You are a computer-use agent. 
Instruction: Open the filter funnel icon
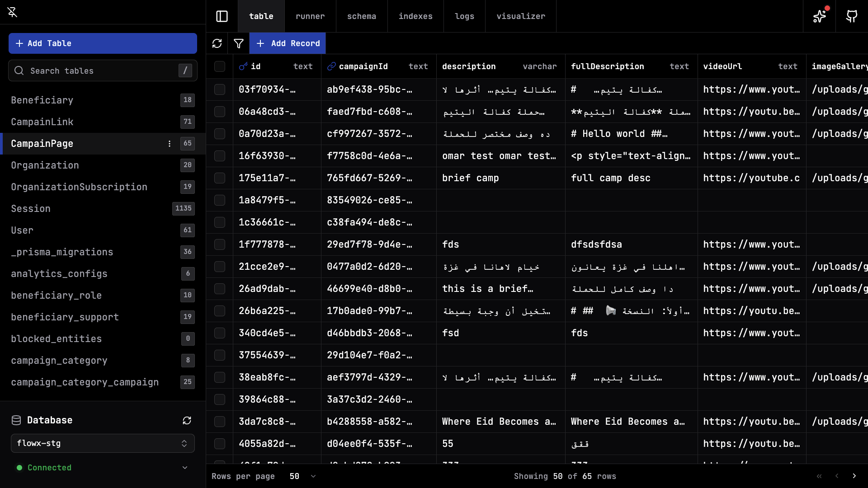[239, 43]
